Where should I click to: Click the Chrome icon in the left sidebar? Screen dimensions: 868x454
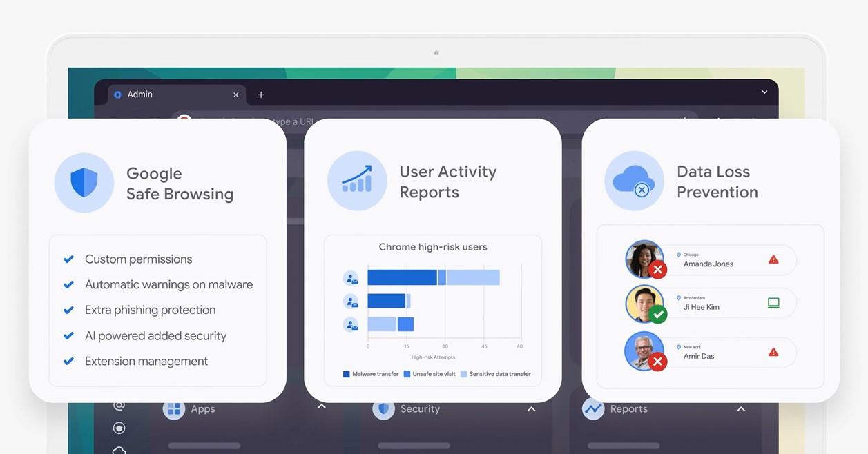119,428
